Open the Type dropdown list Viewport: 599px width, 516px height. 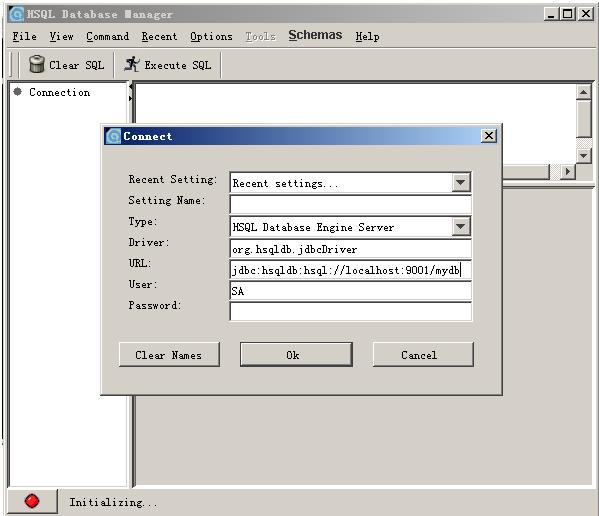click(460, 226)
